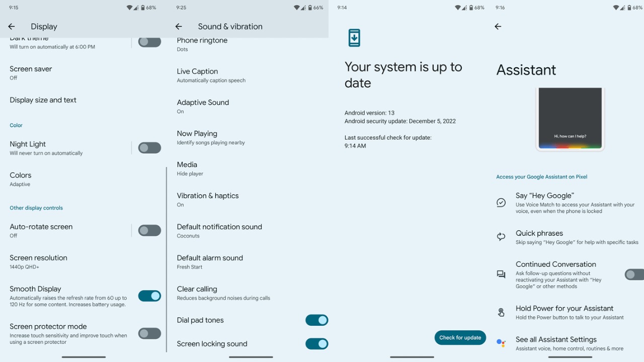The height and width of the screenshot is (362, 644).
Task: Open See all Assistant Settings
Action: (x=569, y=343)
